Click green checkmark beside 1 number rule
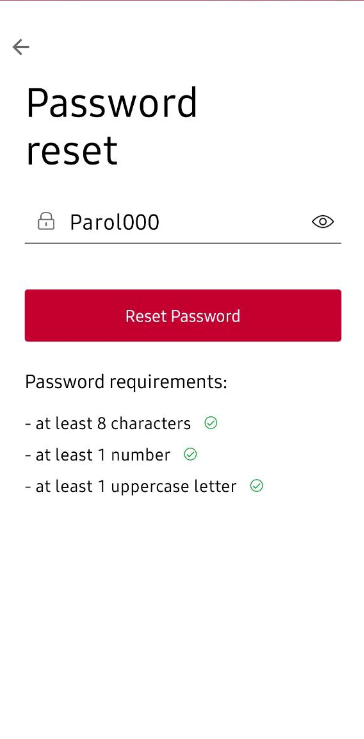 (190, 454)
